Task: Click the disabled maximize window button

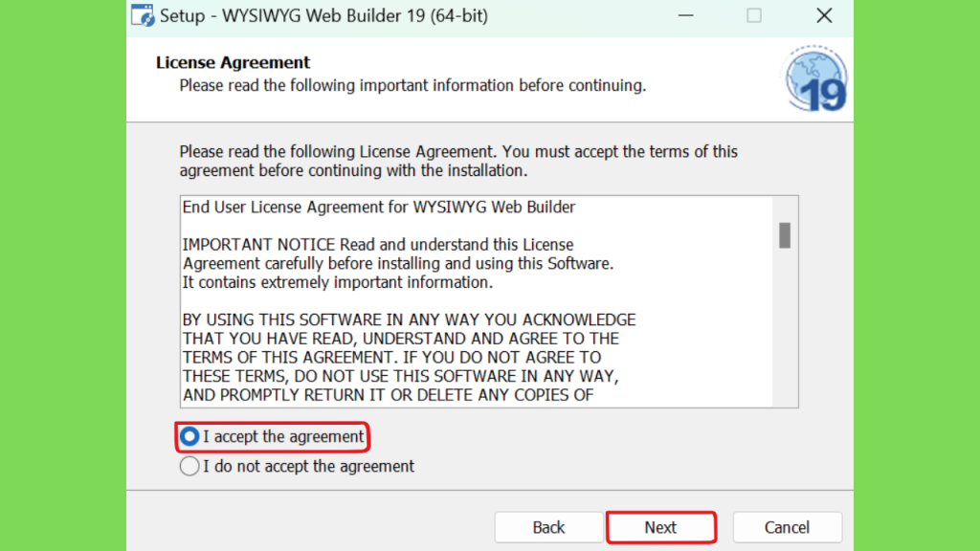Action: coord(754,15)
